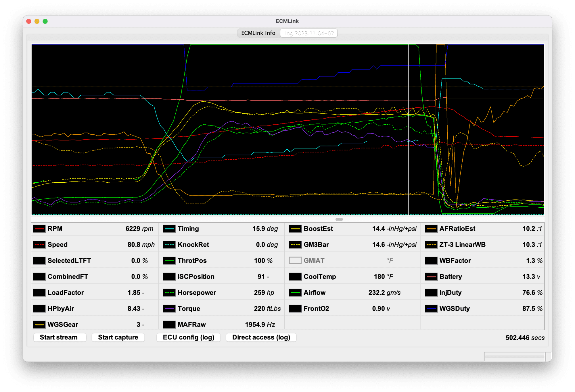575x392 pixels.
Task: Select the log.2023.11.04-07 tab
Action: point(309,33)
